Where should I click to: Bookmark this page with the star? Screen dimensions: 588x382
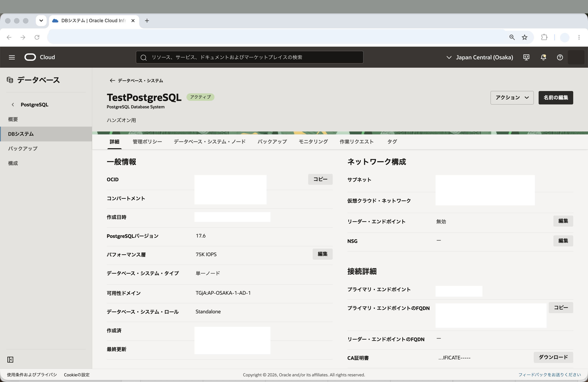[x=524, y=37]
